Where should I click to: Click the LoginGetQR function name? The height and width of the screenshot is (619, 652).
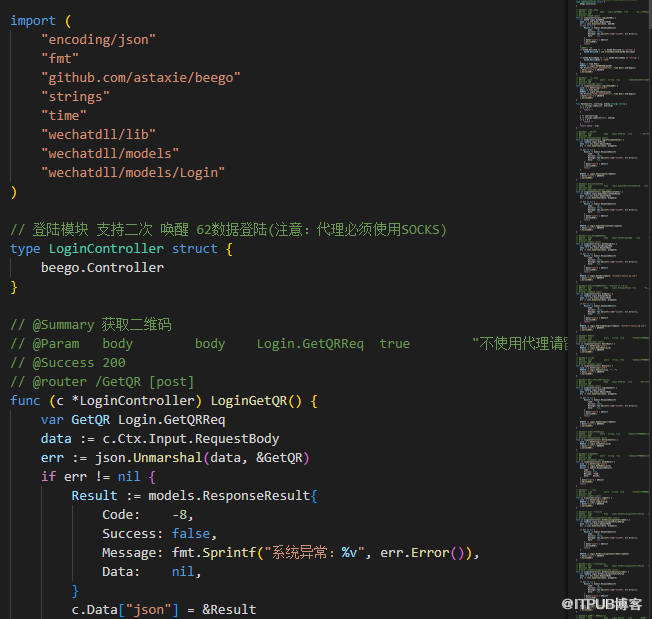point(249,401)
